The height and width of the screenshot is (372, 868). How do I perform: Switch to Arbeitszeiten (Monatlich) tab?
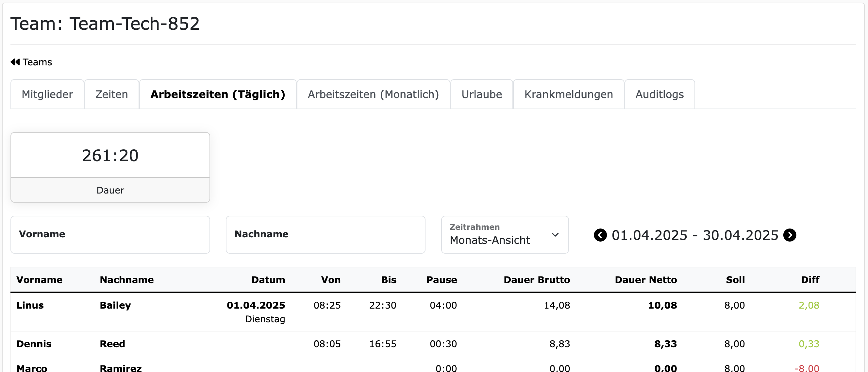point(373,94)
